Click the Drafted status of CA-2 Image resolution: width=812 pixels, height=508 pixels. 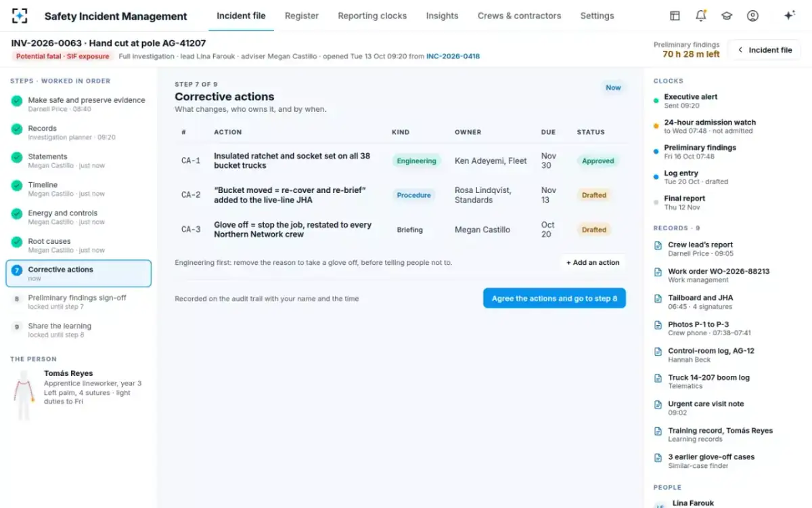594,195
